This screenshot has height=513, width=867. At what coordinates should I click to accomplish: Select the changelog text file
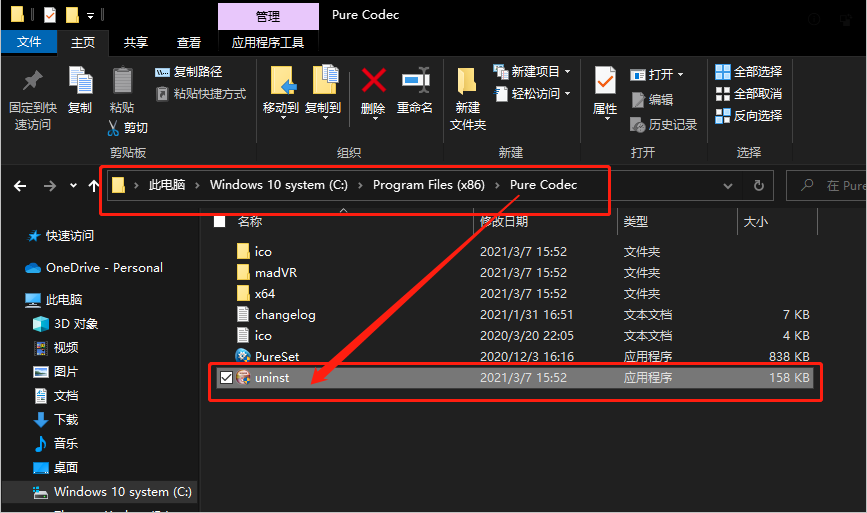[x=276, y=315]
